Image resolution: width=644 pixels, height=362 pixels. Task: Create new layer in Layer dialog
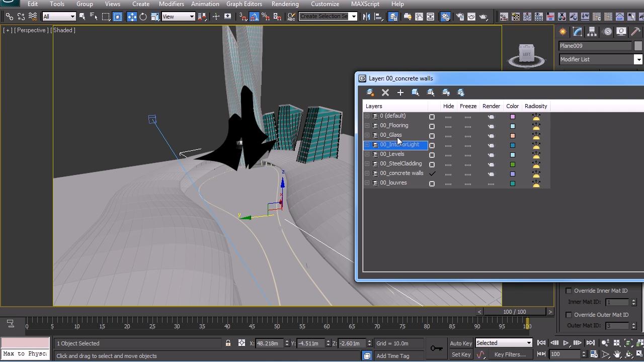[370, 93]
